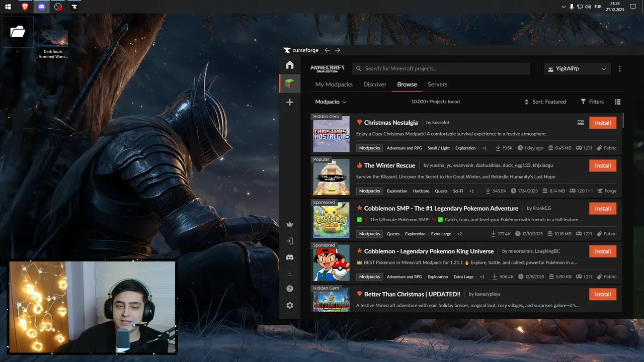Viewport: 644px width, 362px height.
Task: Click the Hardcore tag on The Winter Rescue
Action: click(421, 191)
